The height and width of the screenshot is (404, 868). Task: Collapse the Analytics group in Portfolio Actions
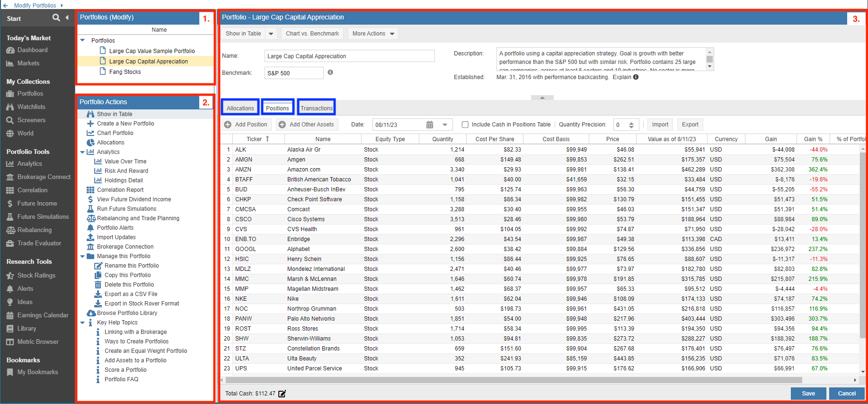[82, 152]
